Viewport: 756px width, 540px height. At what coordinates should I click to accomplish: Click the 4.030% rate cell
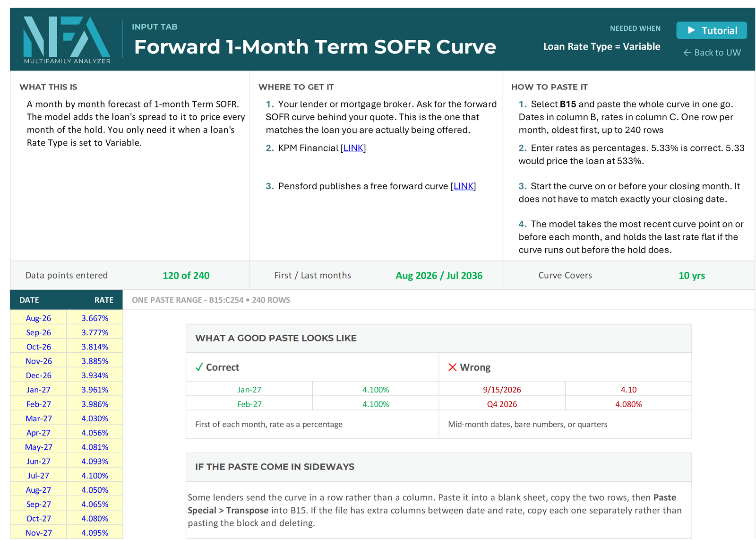coord(95,418)
